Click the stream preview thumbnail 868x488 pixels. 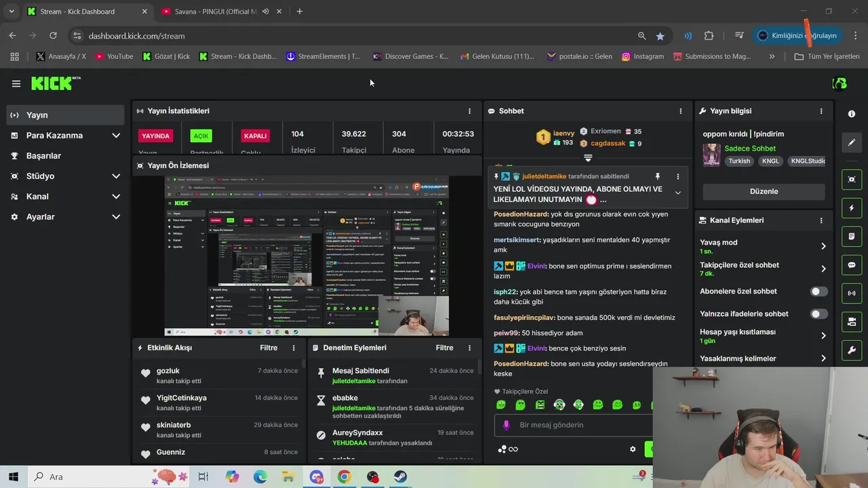(307, 256)
